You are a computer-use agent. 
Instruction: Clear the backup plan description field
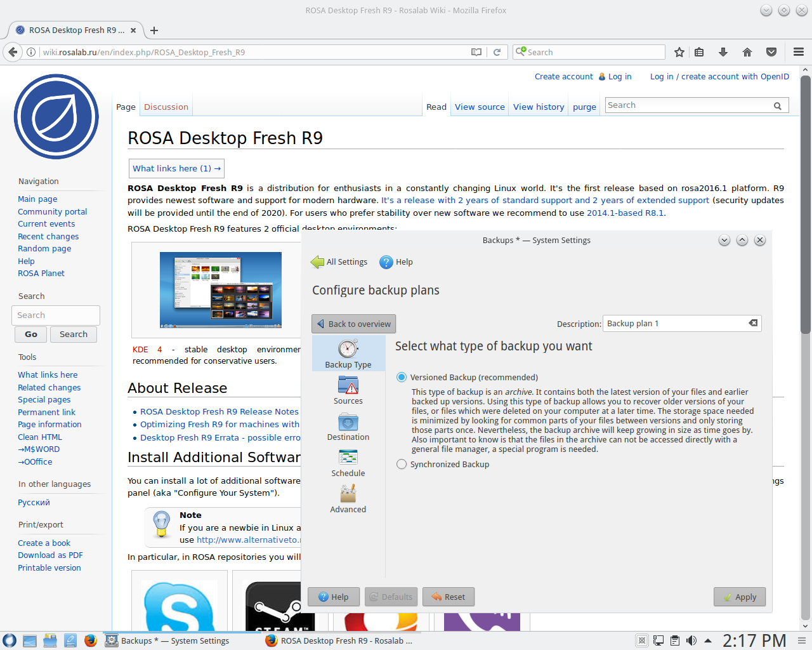pos(753,323)
